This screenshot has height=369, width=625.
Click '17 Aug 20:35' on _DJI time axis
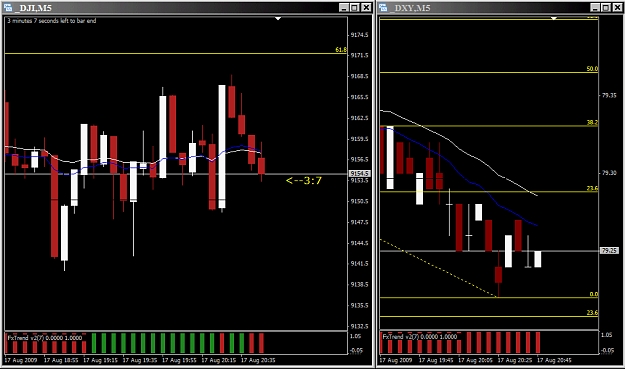[x=258, y=360]
